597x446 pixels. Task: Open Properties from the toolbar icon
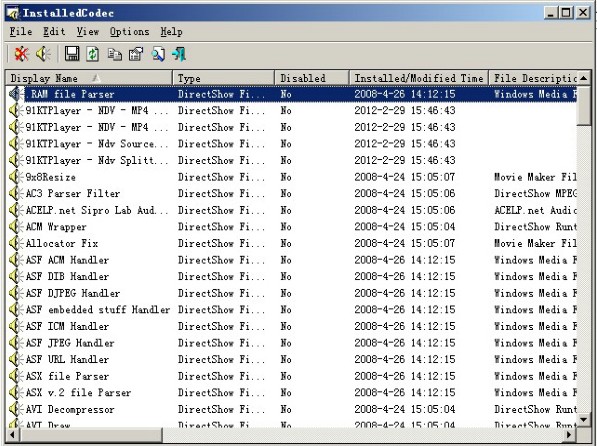point(136,54)
